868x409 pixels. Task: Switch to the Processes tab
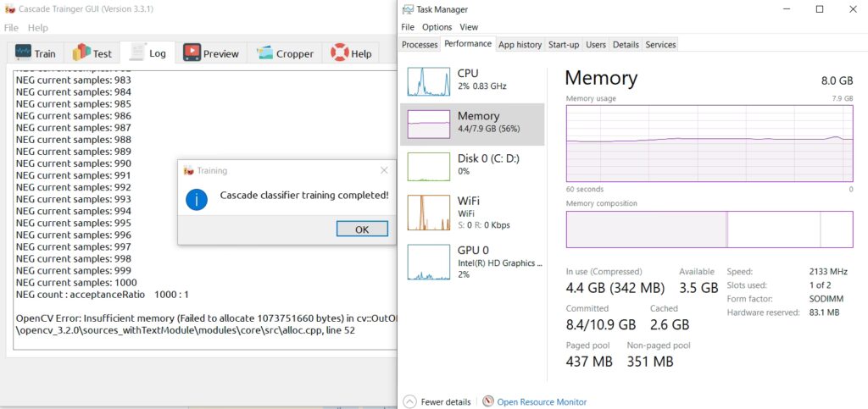[420, 45]
